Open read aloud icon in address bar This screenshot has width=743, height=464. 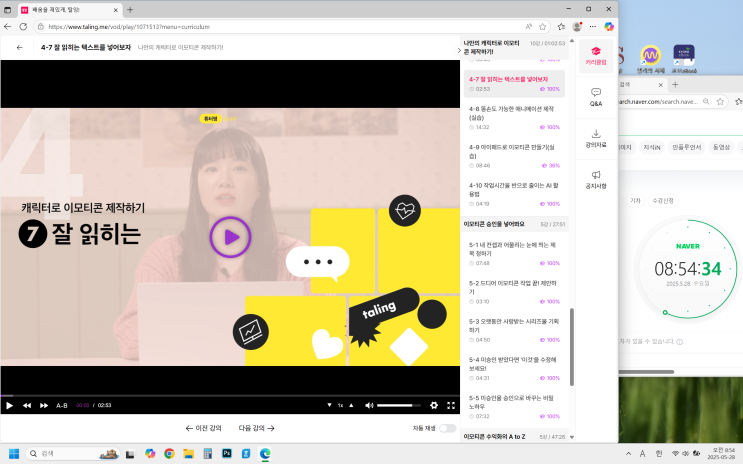tap(528, 27)
